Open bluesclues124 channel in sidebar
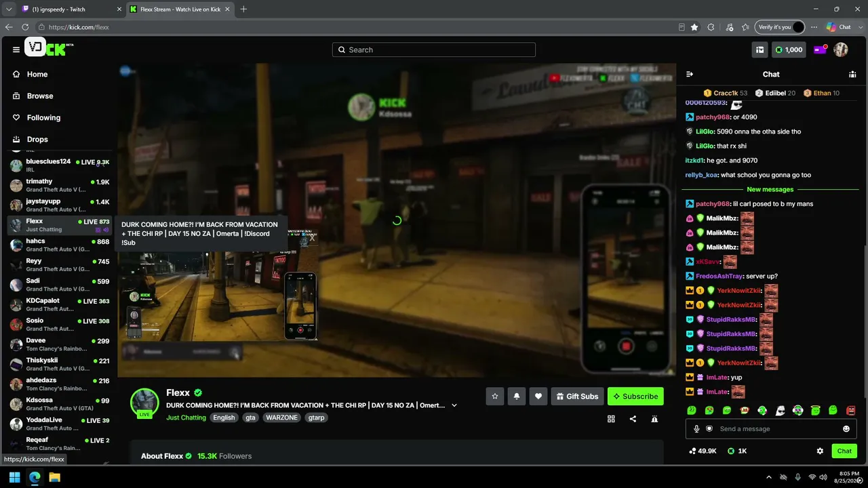 coord(60,165)
